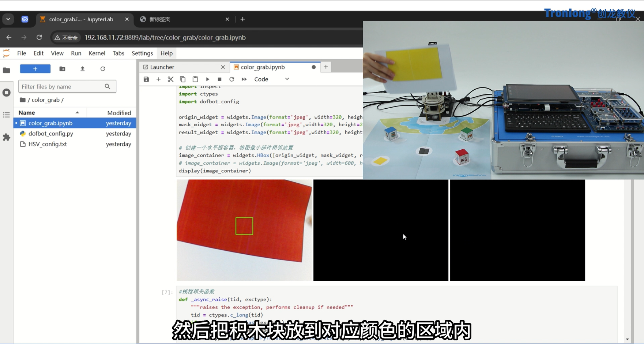Click the blue New Launcher plus button
Image resolution: width=644 pixels, height=344 pixels.
35,69
